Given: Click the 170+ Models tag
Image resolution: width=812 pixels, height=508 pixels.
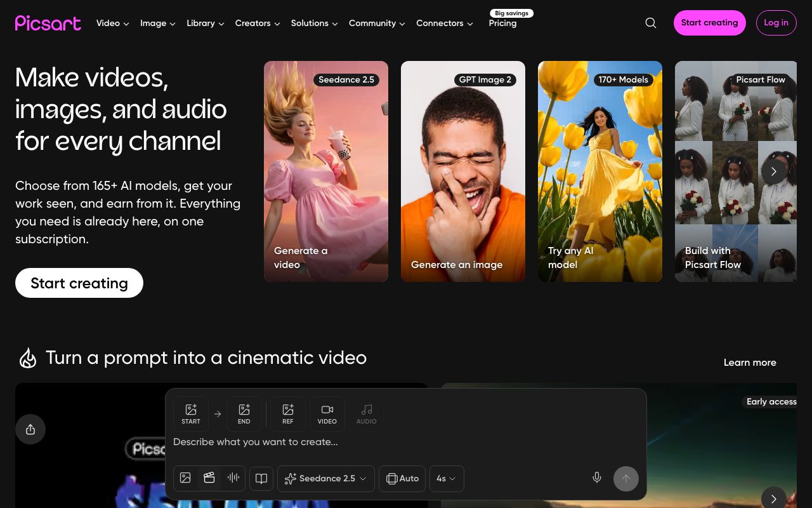Looking at the screenshot, I should point(623,79).
